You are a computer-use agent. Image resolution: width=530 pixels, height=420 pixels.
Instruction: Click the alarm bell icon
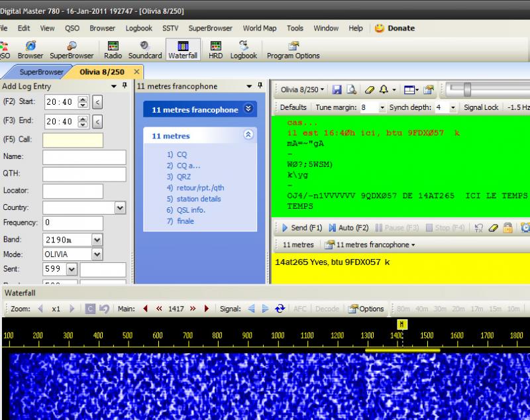point(384,89)
